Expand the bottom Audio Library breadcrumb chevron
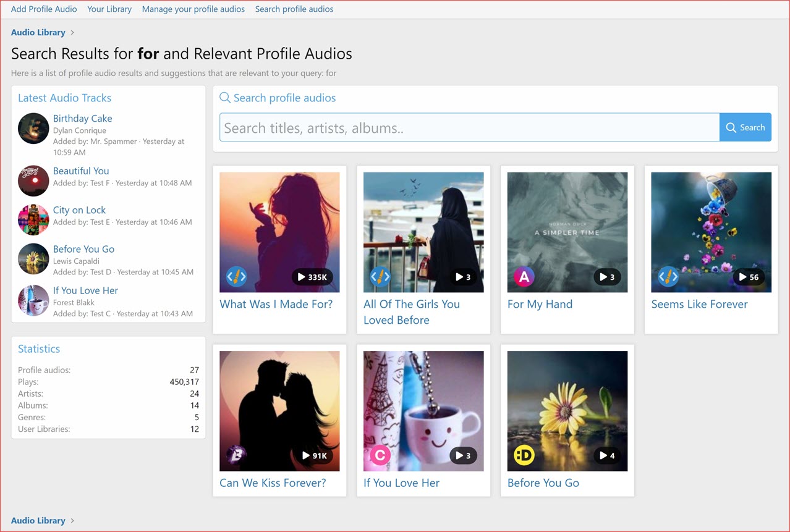 tap(72, 521)
